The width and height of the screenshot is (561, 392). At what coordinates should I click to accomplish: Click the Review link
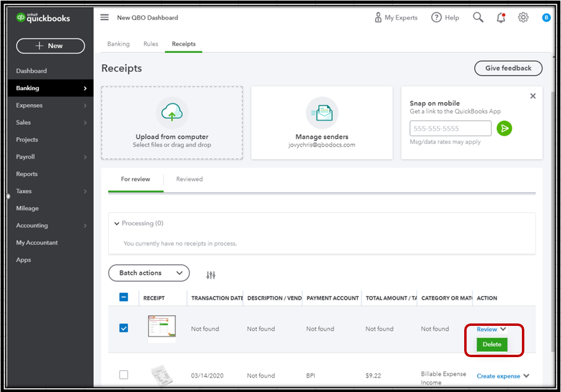coord(486,329)
